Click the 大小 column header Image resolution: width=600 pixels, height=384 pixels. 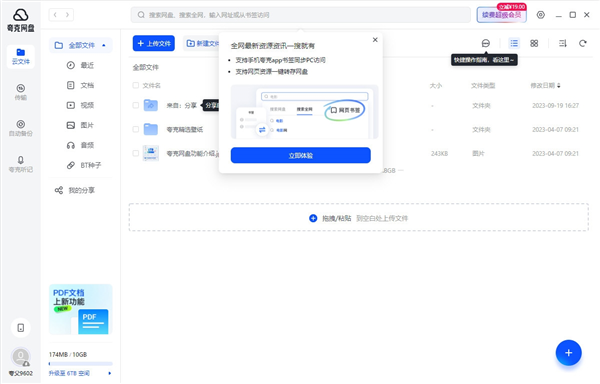coord(435,85)
